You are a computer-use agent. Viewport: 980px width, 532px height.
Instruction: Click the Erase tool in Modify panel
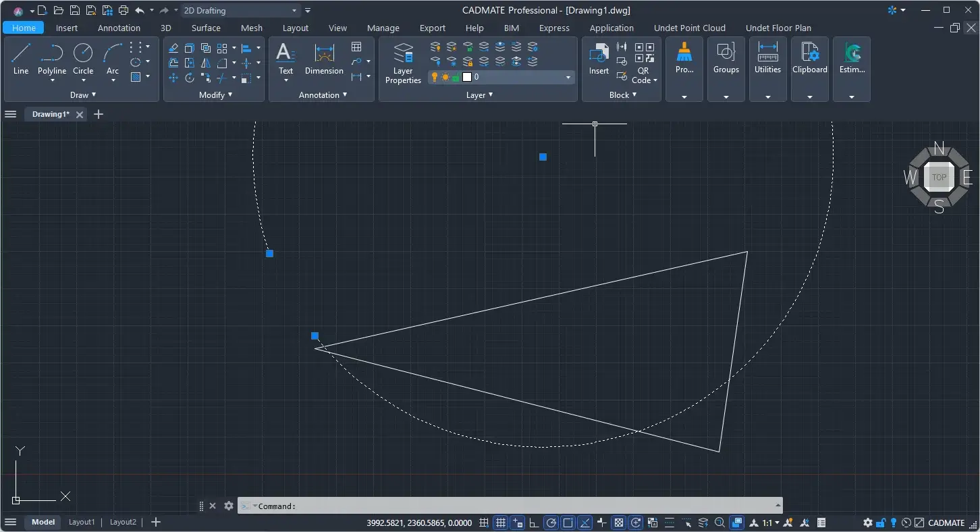(x=173, y=48)
